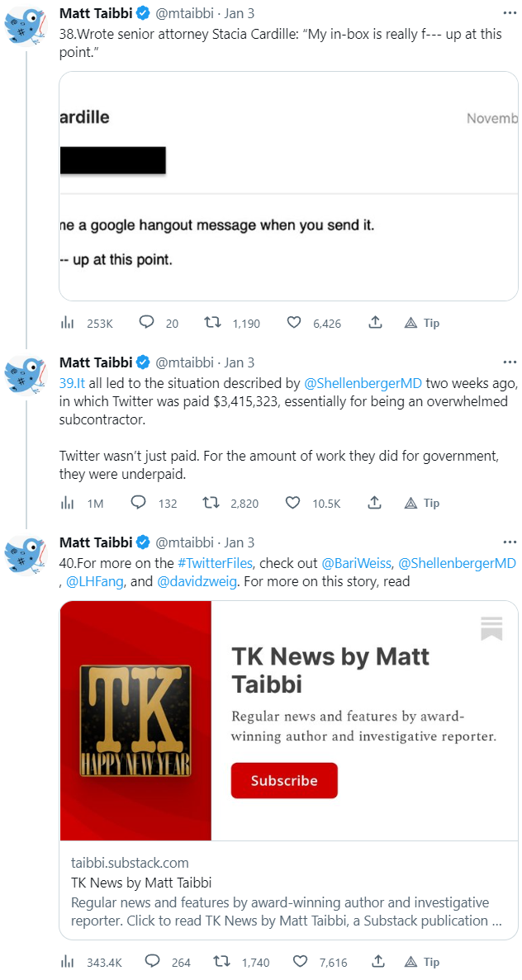Click the TK Happy New Year logo
Viewport: 522px width, 980px height.
tap(135, 721)
